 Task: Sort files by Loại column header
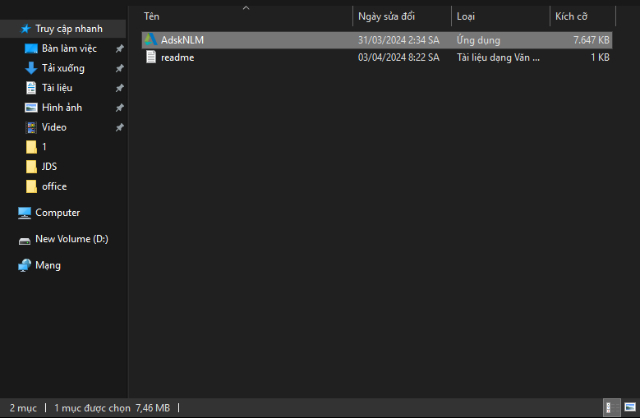(466, 17)
